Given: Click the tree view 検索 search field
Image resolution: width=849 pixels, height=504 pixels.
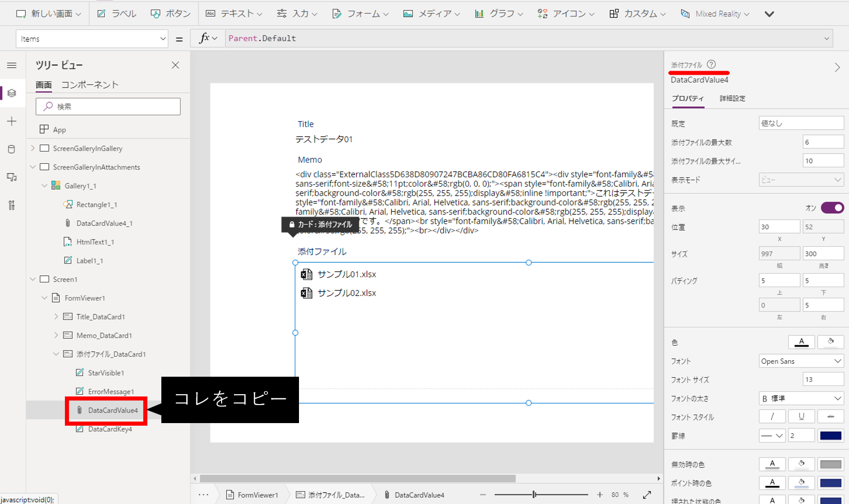Looking at the screenshot, I should point(108,107).
